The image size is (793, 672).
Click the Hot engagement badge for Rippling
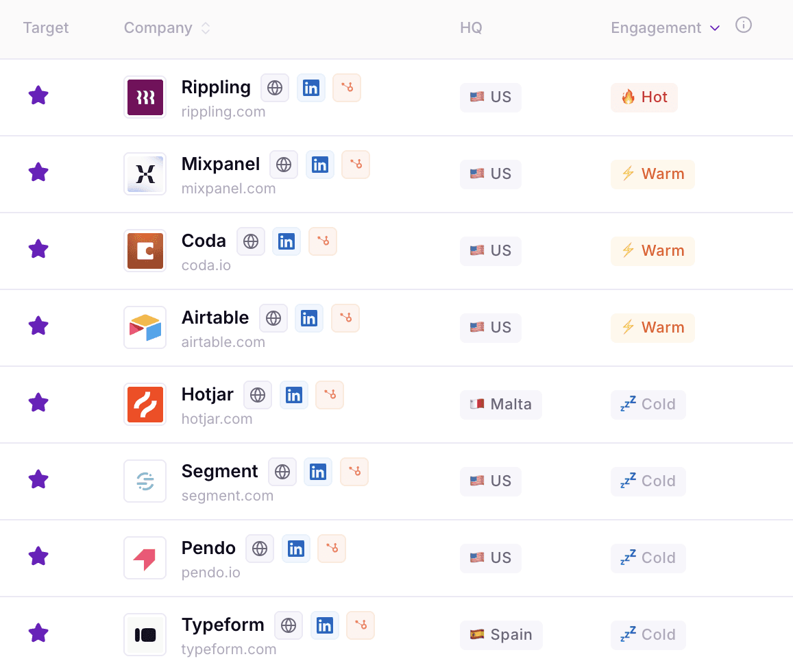644,97
